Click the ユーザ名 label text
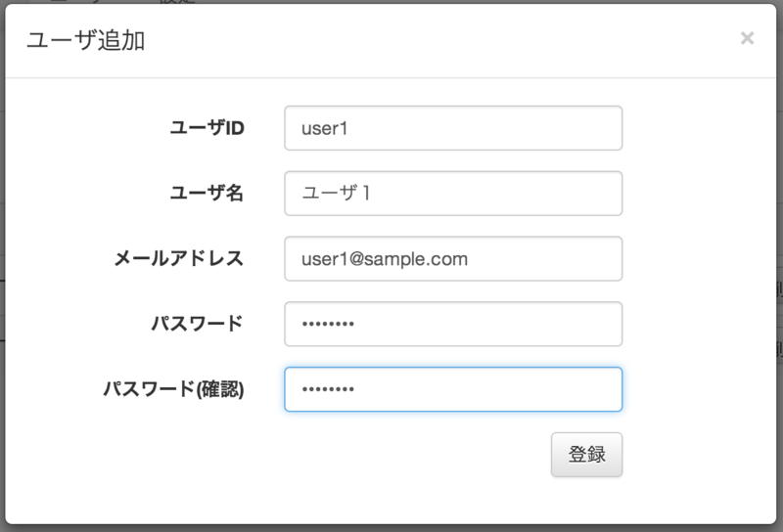783x532 pixels. pyautogui.click(x=207, y=194)
